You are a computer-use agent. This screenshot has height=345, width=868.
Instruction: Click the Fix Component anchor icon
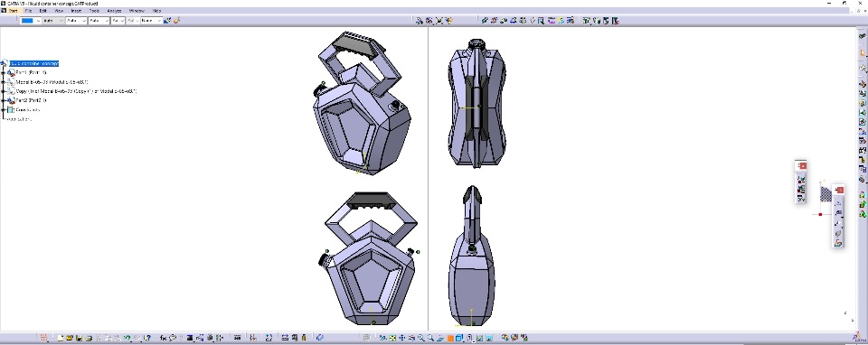pyautogui.click(x=523, y=21)
